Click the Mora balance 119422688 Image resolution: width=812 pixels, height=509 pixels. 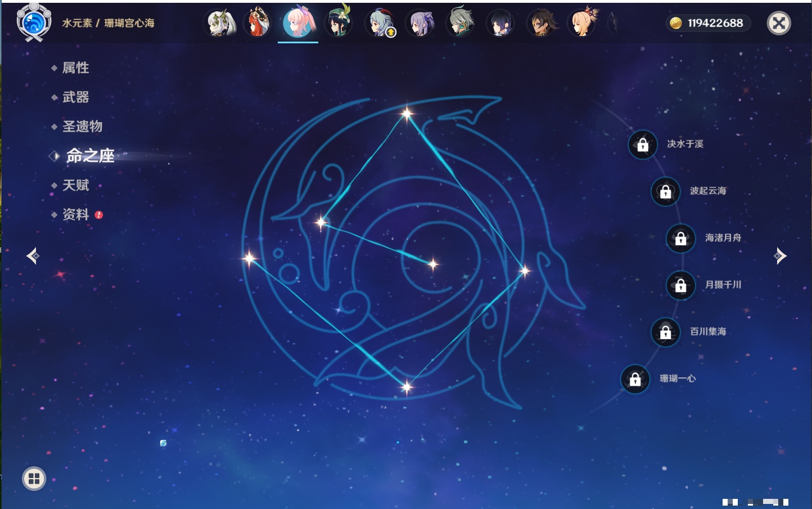[715, 23]
